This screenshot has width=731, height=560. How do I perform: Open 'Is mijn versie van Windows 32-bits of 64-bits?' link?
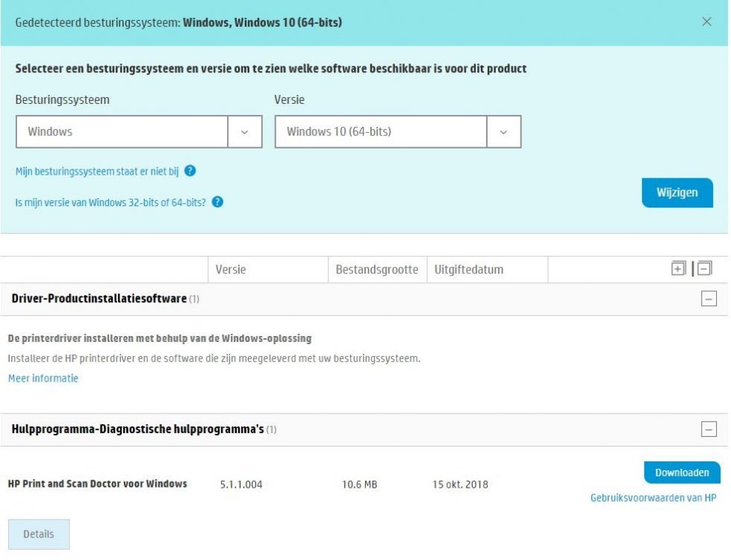click(x=111, y=202)
